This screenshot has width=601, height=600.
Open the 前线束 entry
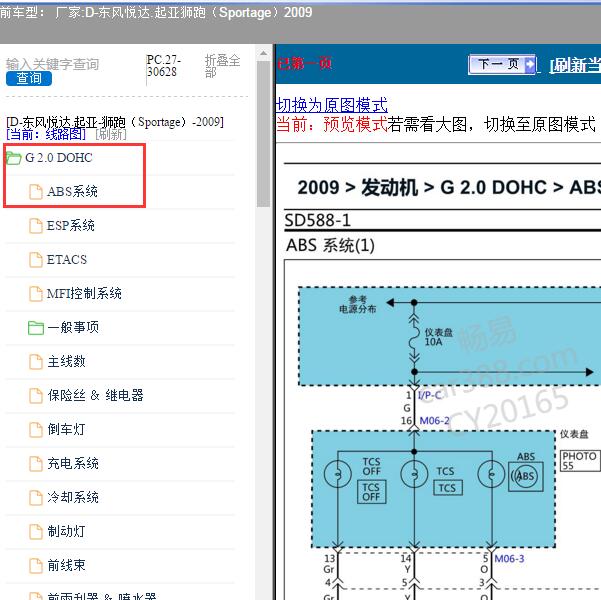click(x=66, y=565)
